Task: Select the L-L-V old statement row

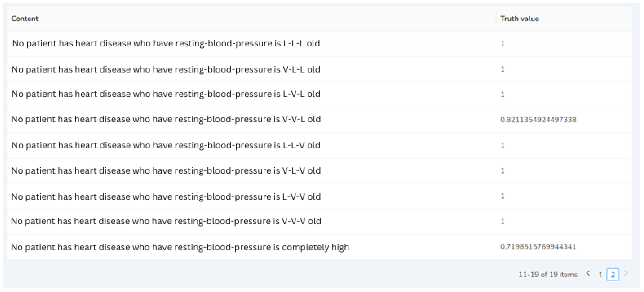Action: (x=166, y=145)
